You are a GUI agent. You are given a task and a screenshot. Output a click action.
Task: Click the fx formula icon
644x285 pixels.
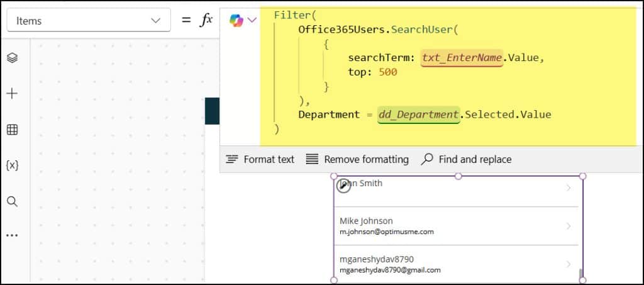click(x=206, y=20)
